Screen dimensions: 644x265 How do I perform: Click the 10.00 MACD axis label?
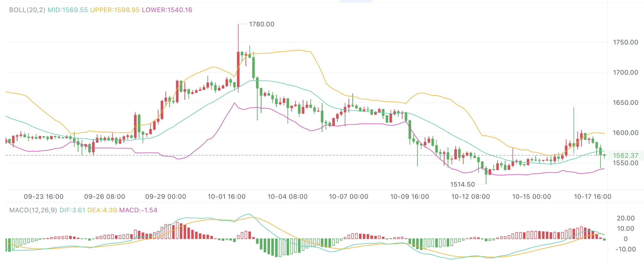pyautogui.click(x=626, y=229)
